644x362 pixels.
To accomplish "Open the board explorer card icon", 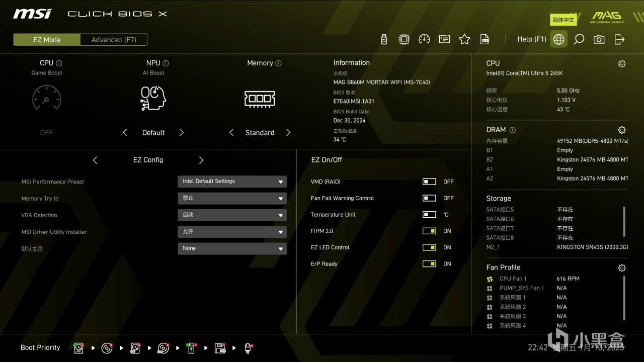I will (x=444, y=39).
